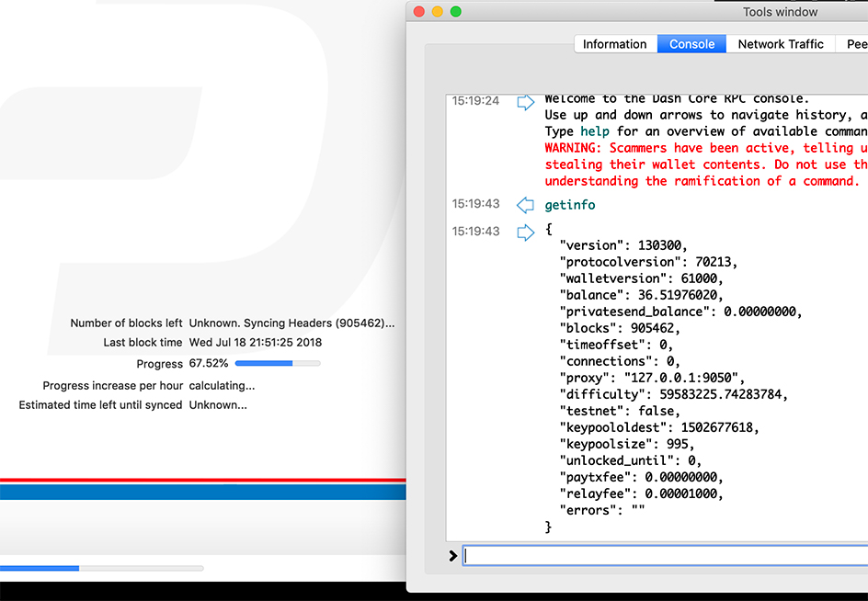Click the command arrow icon next to getinfo
Screen dimensions: 868x601
point(525,205)
